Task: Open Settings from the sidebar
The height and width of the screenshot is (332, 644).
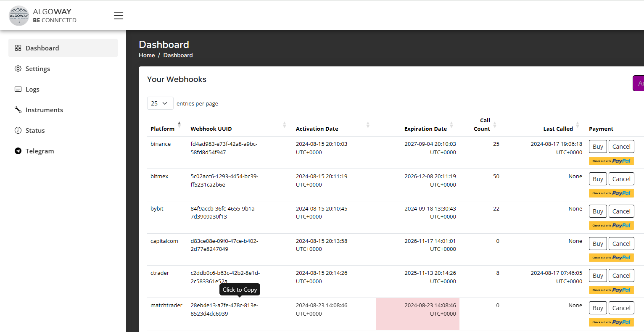Action: [63, 69]
